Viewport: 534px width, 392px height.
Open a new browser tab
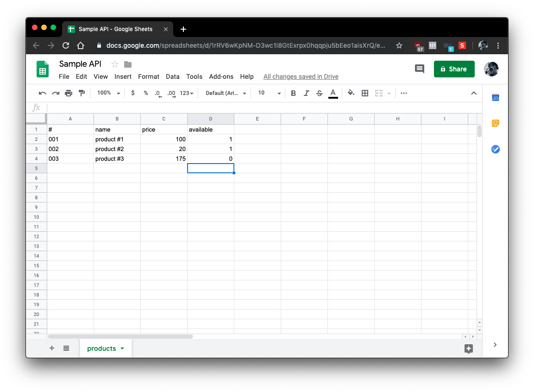pos(183,29)
